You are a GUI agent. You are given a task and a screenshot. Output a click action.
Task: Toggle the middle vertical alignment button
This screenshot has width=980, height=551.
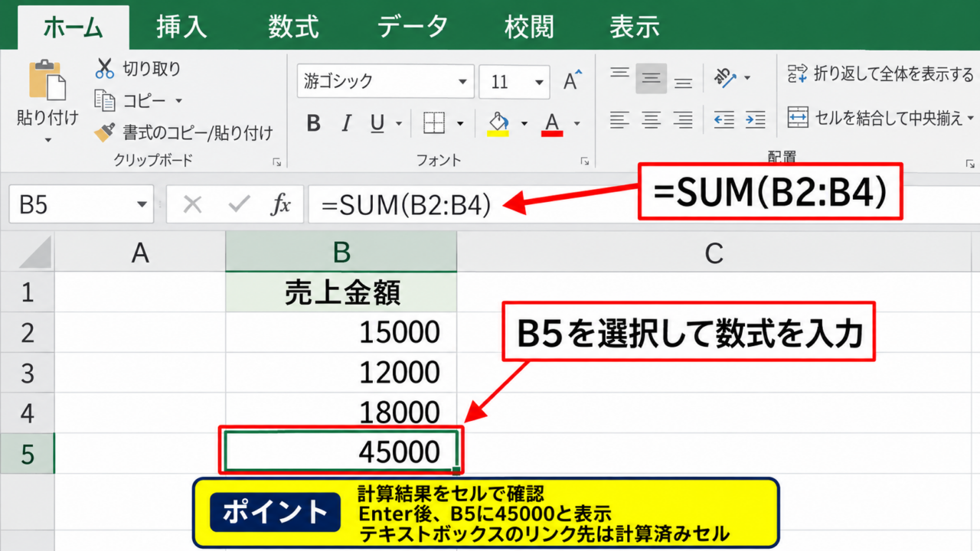pos(651,78)
